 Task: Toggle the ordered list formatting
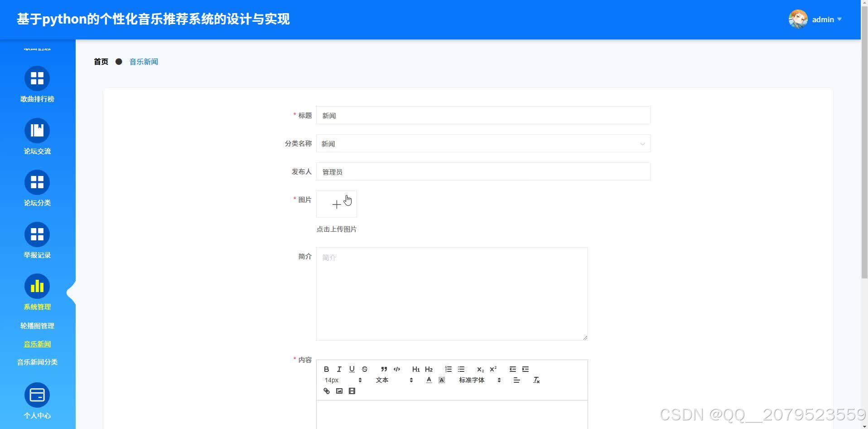click(x=448, y=369)
